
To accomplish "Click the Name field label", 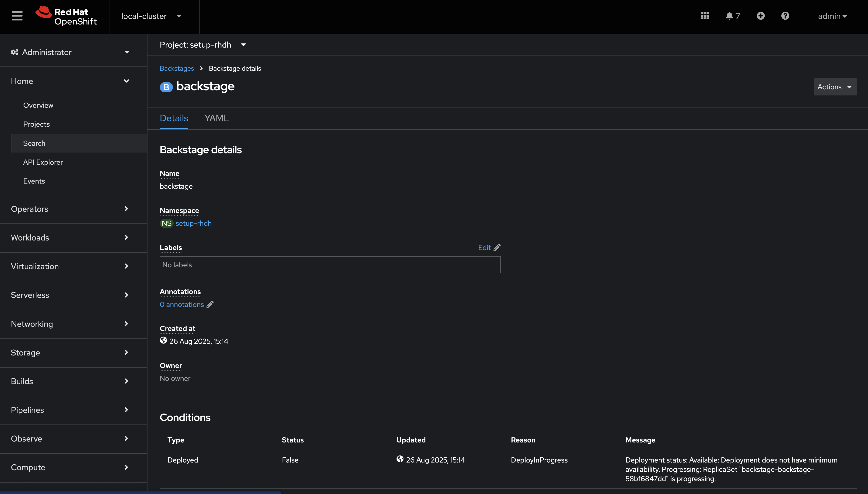I will pyautogui.click(x=170, y=173).
